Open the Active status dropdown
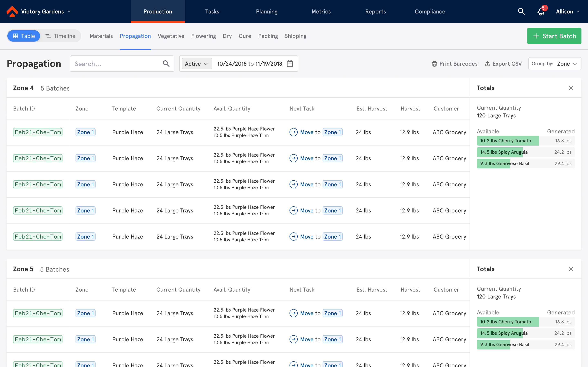Viewport: 588px width, 367px height. (x=197, y=64)
